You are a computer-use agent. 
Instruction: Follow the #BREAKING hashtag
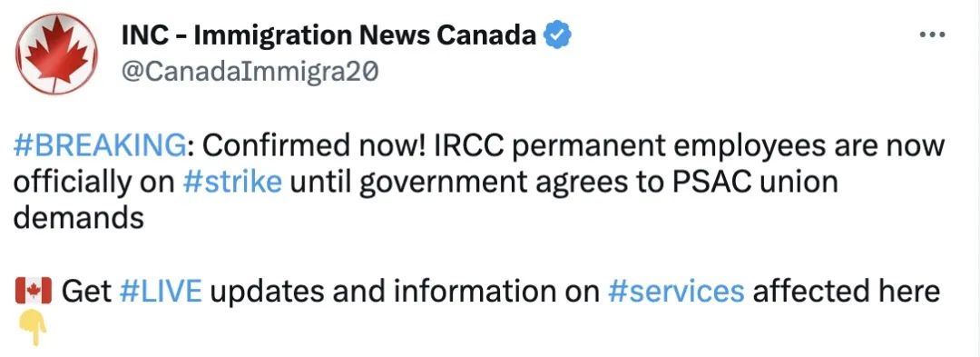click(x=99, y=147)
